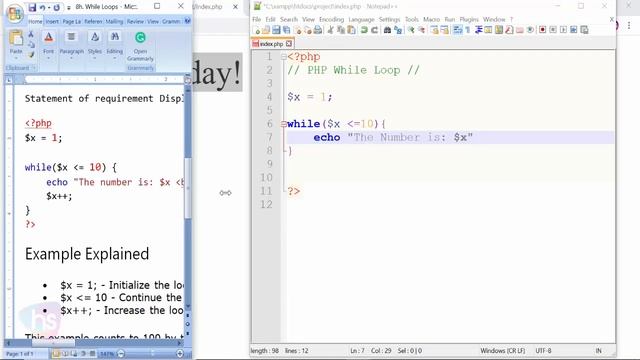Paste clipboard contents in Word

(16, 38)
